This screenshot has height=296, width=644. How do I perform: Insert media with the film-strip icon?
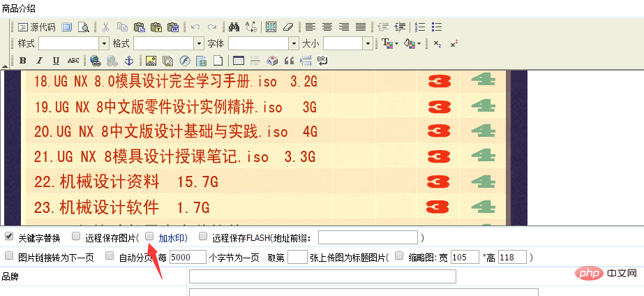tap(201, 61)
